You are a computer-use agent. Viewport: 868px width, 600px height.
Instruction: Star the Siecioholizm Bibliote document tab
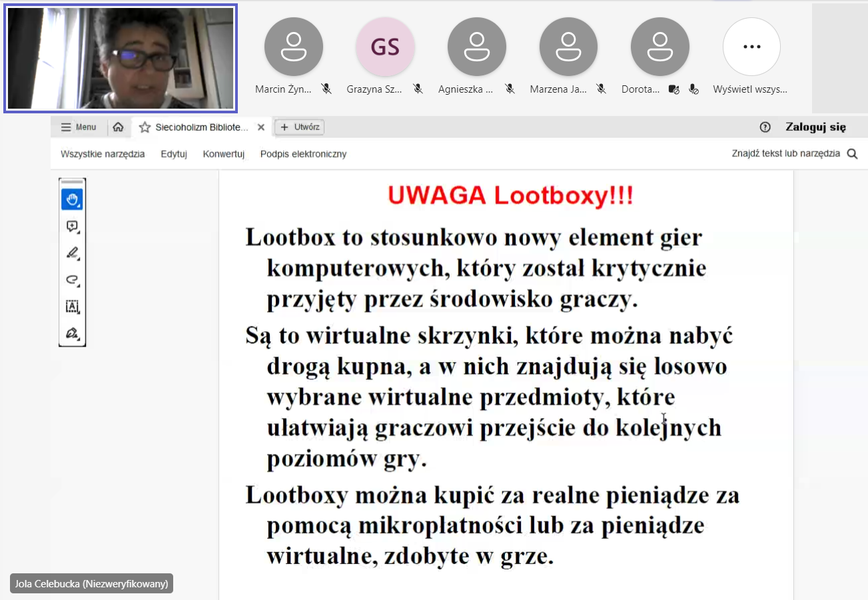pyautogui.click(x=145, y=127)
